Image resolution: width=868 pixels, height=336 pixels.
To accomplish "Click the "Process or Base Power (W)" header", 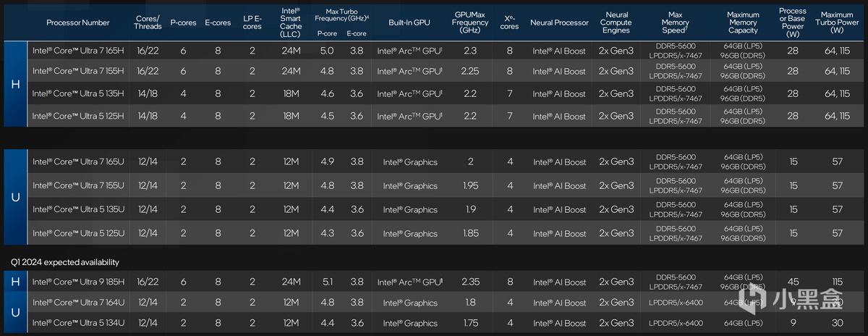I will tap(793, 22).
